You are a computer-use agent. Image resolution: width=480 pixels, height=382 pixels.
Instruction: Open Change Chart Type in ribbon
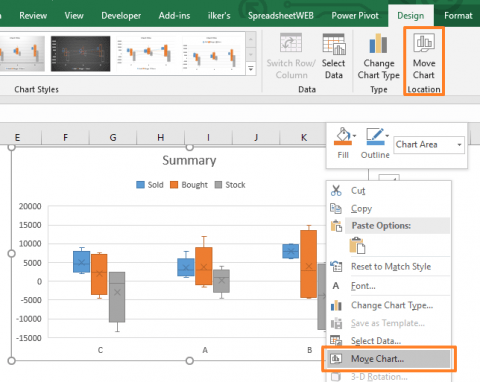(378, 57)
